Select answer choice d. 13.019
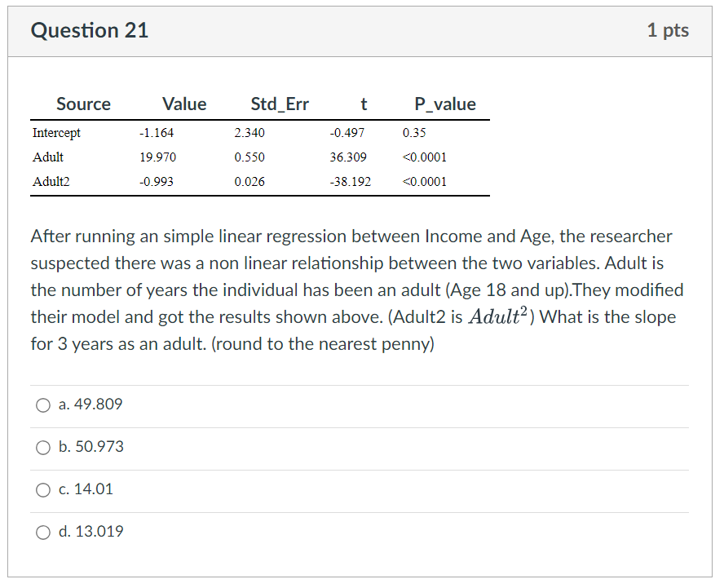The height and width of the screenshot is (588, 724). [x=42, y=532]
